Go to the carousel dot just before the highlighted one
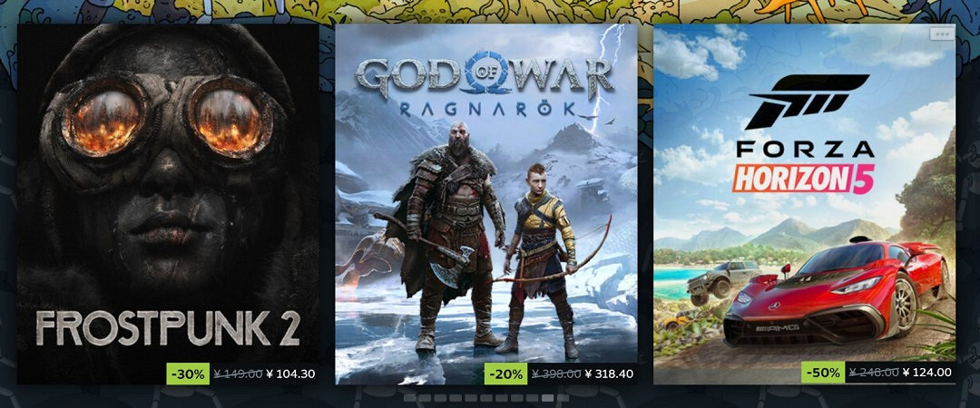This screenshot has width=980, height=408. [x=533, y=398]
